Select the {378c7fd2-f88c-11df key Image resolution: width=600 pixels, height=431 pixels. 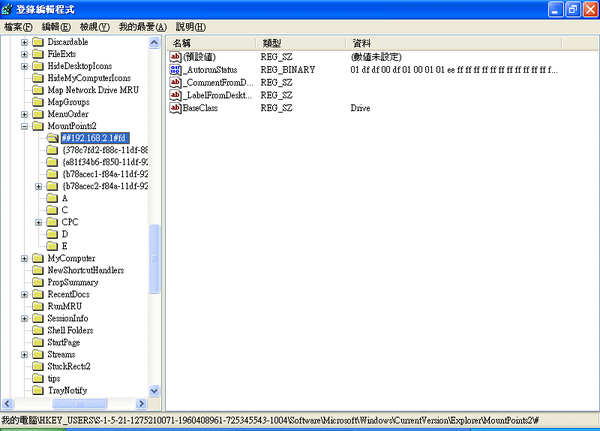click(105, 150)
